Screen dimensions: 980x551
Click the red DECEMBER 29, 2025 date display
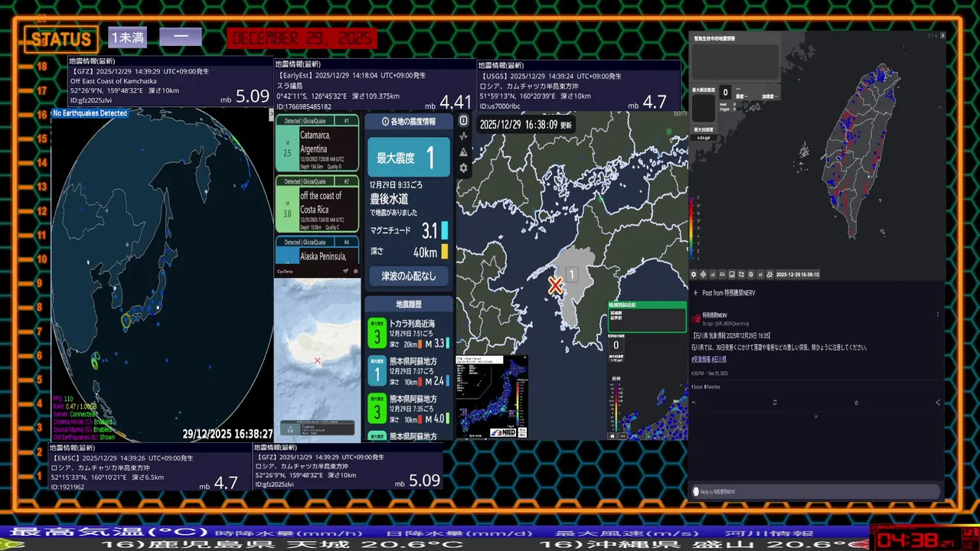point(302,38)
